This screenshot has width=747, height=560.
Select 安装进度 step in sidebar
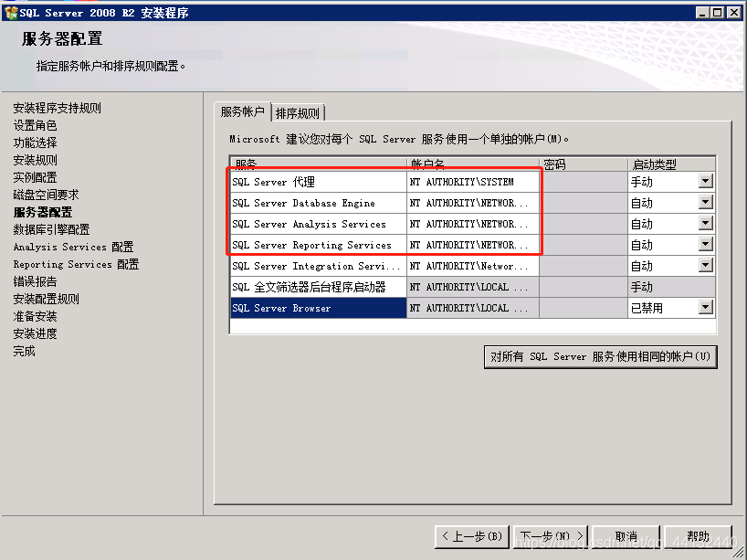(x=36, y=333)
